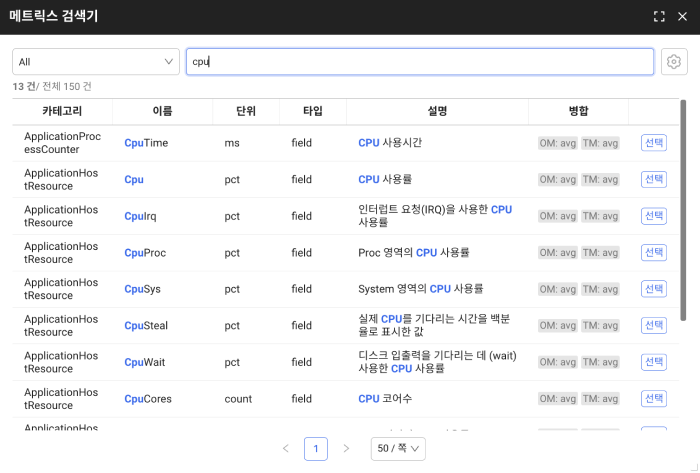Select the CpuProc metric via 선택
This screenshot has height=473, width=700.
click(654, 253)
